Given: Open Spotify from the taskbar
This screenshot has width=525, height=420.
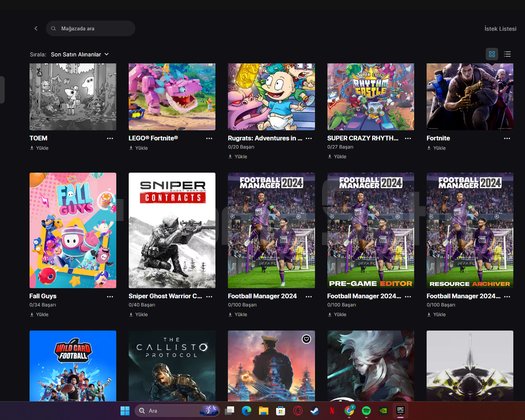Looking at the screenshot, I should (366, 411).
